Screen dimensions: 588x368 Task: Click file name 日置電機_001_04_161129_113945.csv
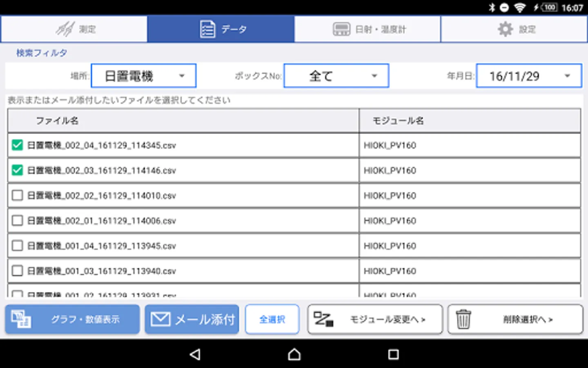point(102,246)
